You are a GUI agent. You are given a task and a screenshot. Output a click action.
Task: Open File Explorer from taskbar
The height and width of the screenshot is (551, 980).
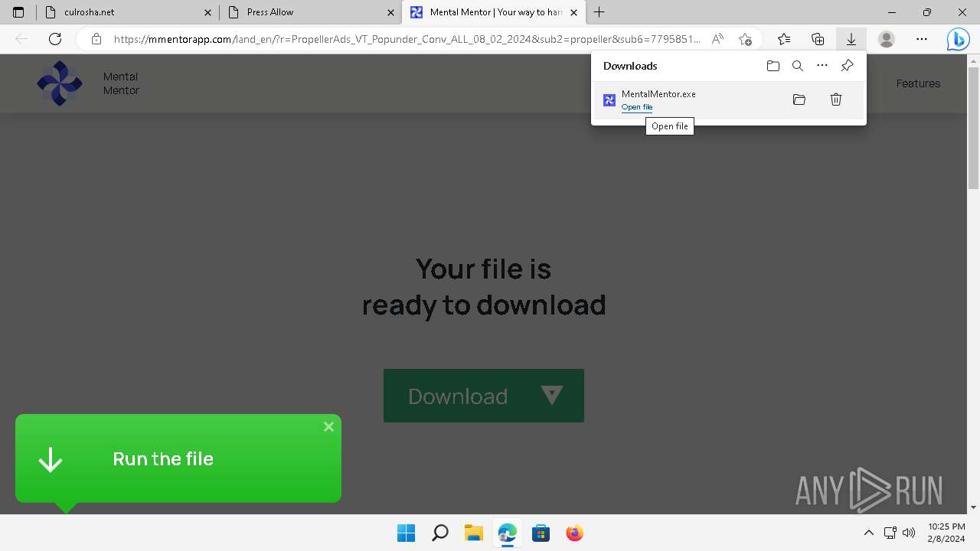[x=473, y=533]
